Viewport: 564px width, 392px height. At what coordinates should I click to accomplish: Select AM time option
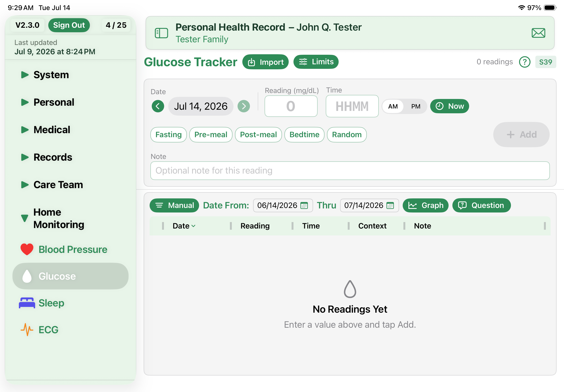[393, 106]
